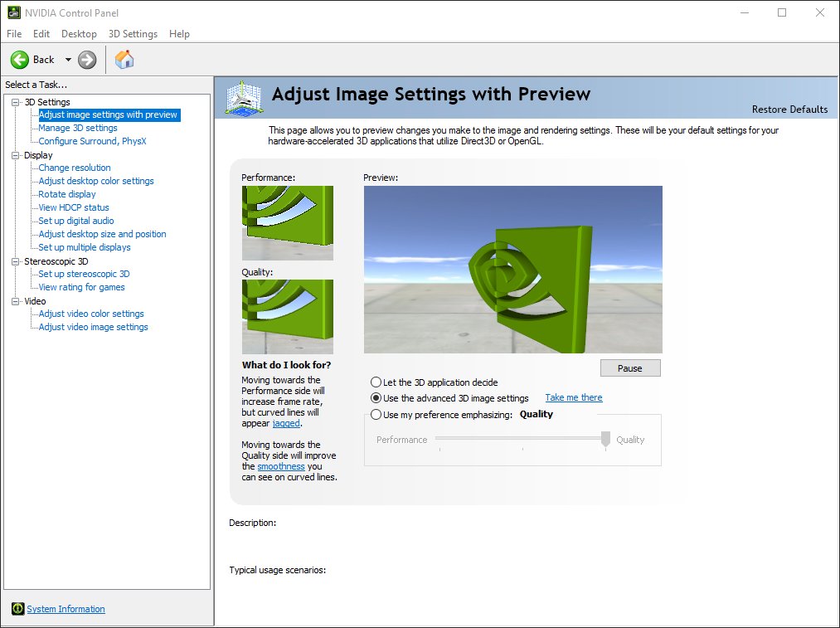Open Set up digital audio
The image size is (840, 628).
[x=76, y=221]
